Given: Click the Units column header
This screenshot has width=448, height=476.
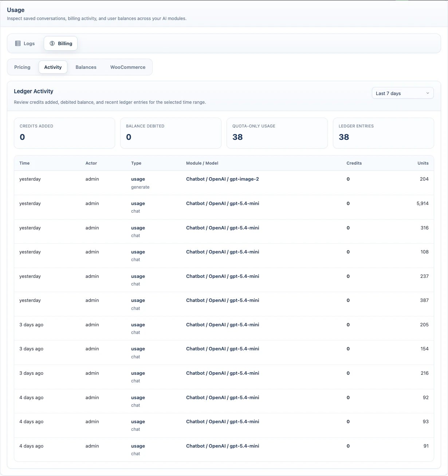Looking at the screenshot, I should click(x=423, y=163).
